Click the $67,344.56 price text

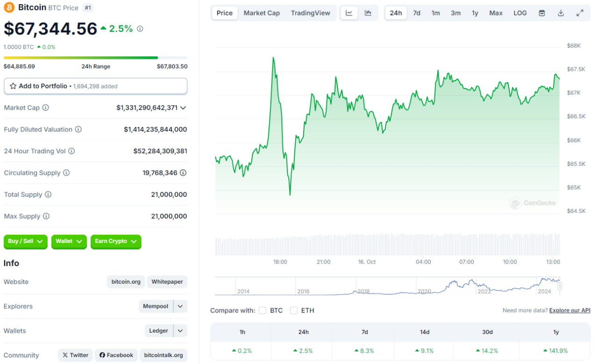click(x=50, y=29)
